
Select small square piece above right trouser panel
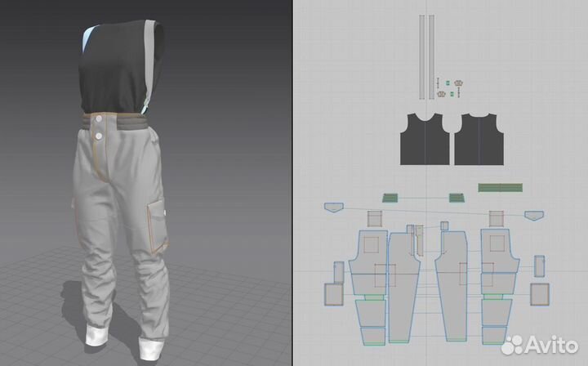pos(497,219)
